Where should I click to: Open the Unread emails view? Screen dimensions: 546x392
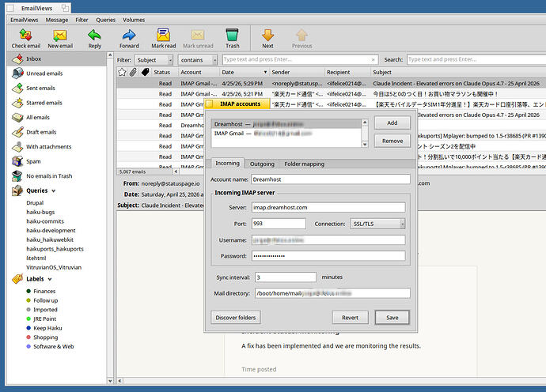coord(56,73)
